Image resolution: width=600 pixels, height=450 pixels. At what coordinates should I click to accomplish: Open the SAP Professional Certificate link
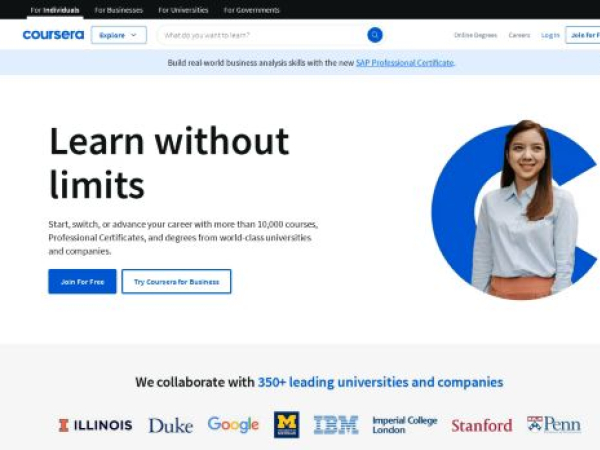pos(405,63)
